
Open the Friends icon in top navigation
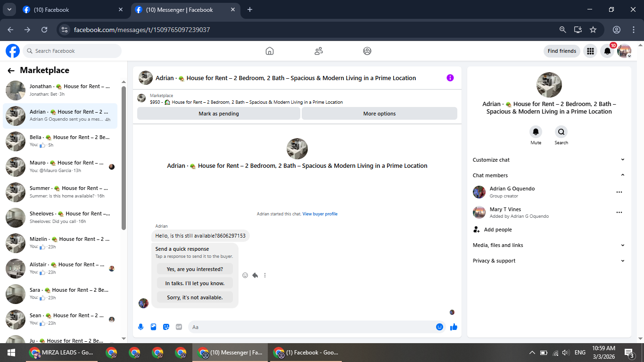coord(319,51)
